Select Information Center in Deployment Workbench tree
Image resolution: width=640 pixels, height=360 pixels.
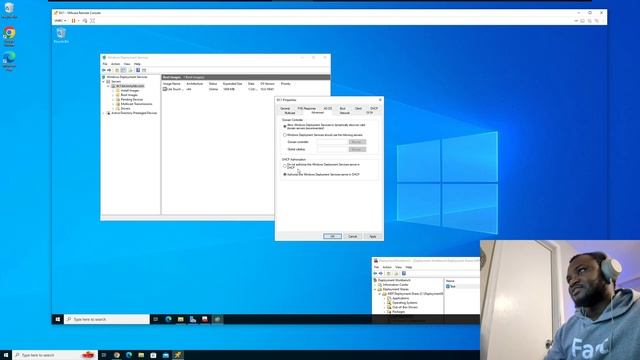[x=395, y=285]
